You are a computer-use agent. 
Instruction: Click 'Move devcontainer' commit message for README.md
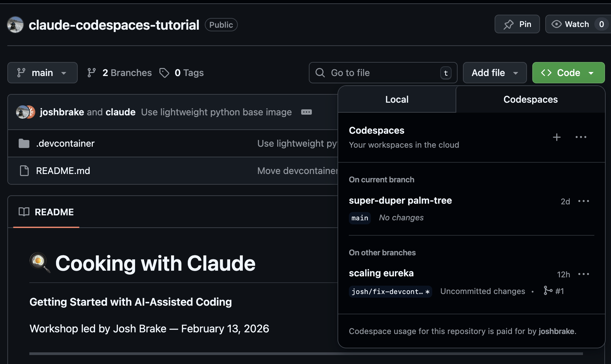pos(297,171)
